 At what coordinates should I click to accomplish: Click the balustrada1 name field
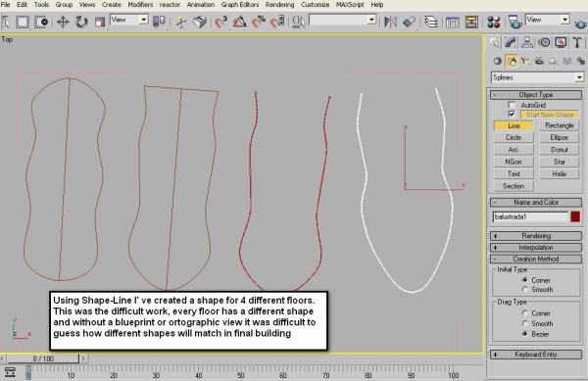coord(531,216)
